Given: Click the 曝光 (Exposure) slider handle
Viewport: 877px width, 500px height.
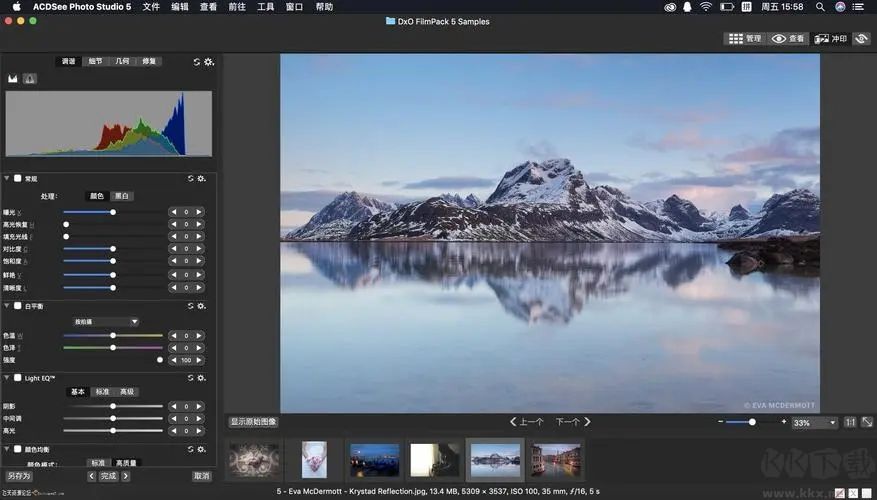Looking at the screenshot, I should click(113, 212).
